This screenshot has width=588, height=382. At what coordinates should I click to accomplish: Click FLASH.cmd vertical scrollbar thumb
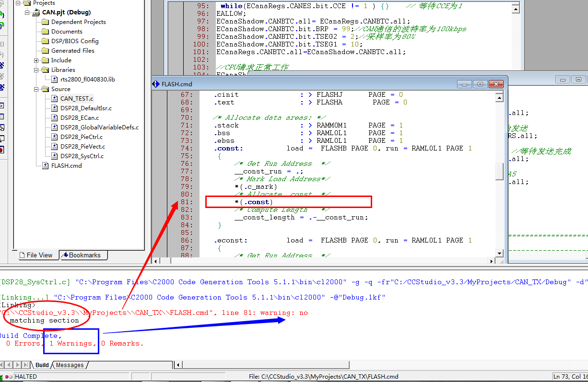click(x=499, y=171)
